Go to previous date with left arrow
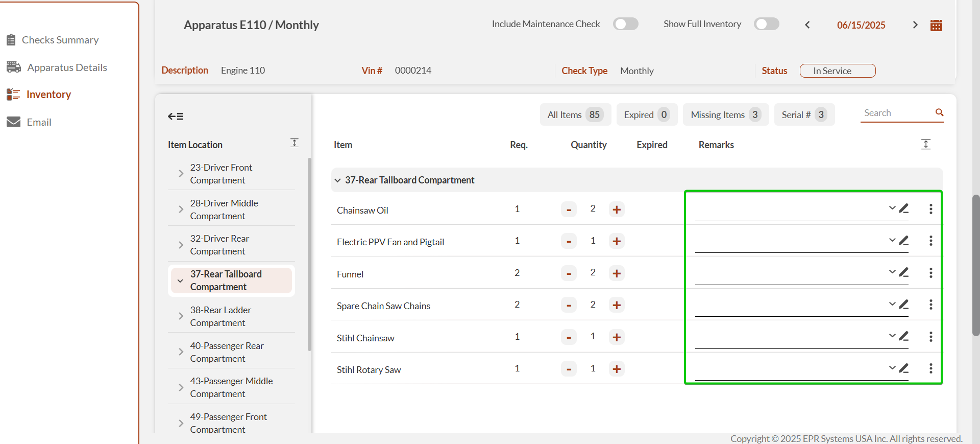980x444 pixels. [x=807, y=25]
